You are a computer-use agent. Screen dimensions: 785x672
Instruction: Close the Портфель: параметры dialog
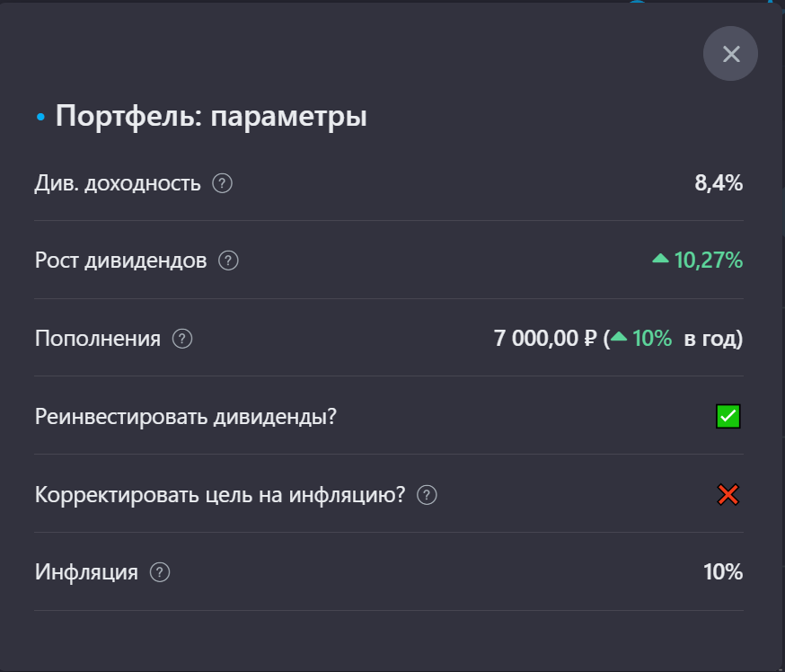[x=730, y=54]
